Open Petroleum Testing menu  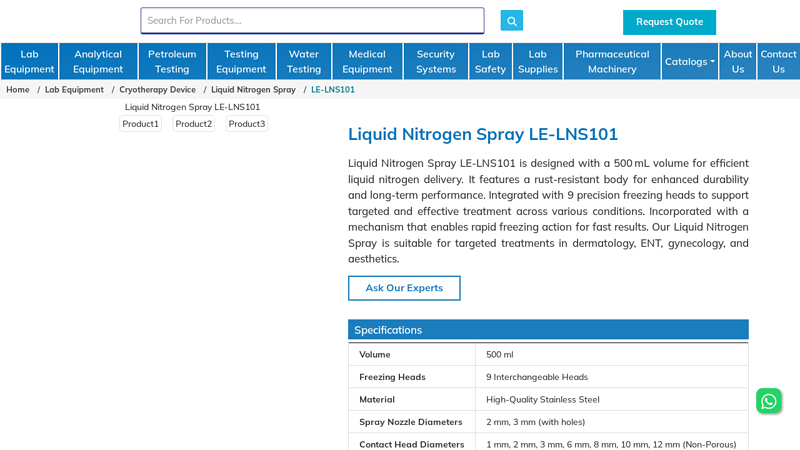172,61
